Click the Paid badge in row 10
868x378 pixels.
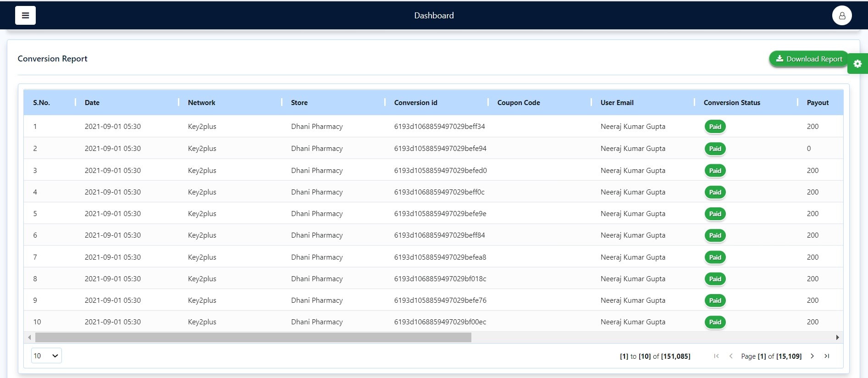click(x=715, y=322)
